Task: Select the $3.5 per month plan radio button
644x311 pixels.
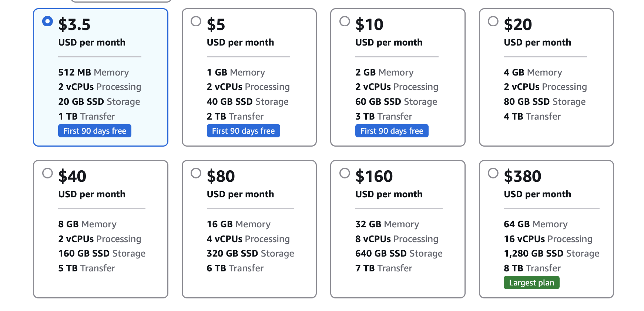Action: [x=48, y=21]
